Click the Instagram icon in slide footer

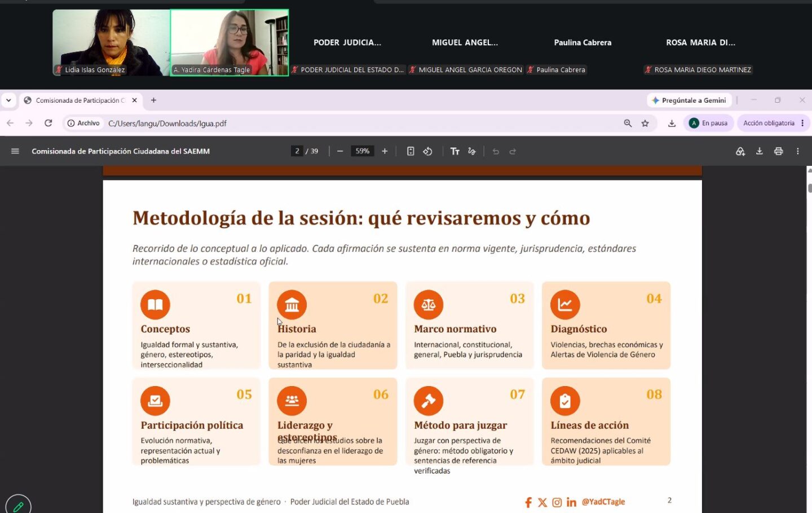[x=557, y=502]
